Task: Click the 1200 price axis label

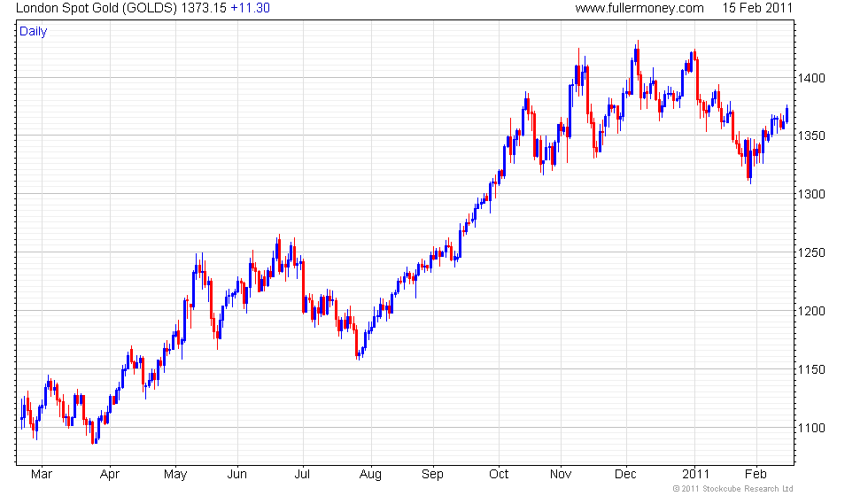Action: click(x=811, y=311)
